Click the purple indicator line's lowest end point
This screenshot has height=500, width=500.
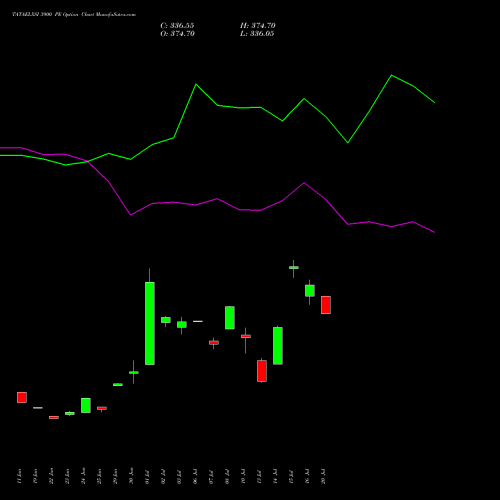click(434, 232)
